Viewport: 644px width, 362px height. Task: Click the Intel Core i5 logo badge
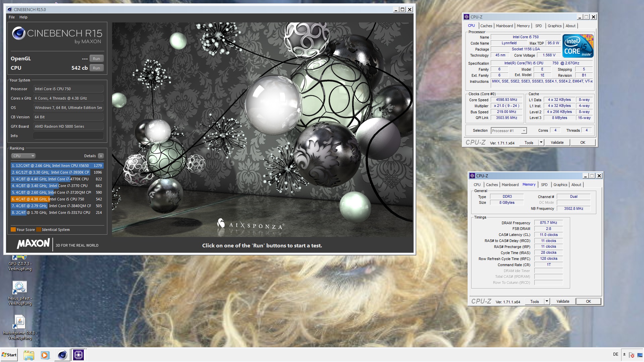pos(578,46)
